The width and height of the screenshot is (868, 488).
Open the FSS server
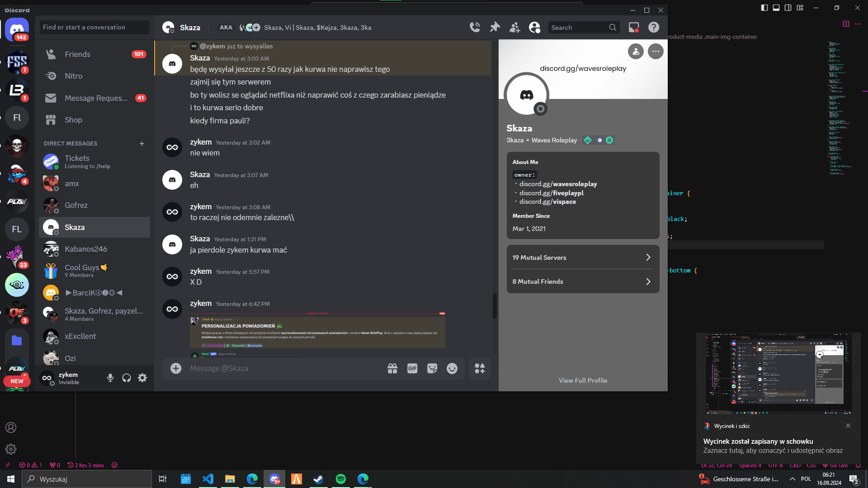[17, 62]
